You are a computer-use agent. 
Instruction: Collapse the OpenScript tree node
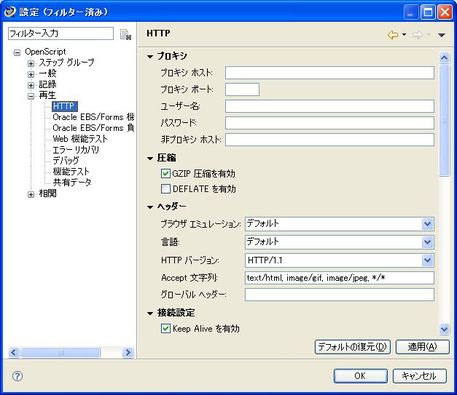(x=17, y=52)
